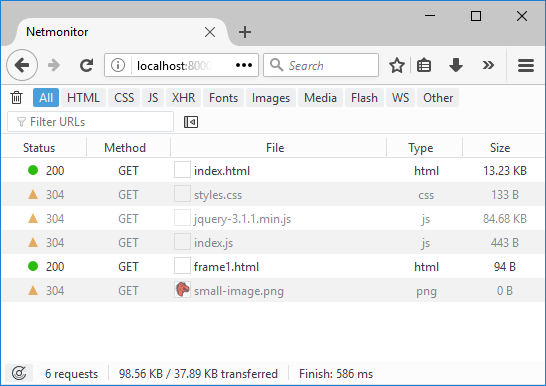
Task: Filter requests by Media
Action: 320,97
